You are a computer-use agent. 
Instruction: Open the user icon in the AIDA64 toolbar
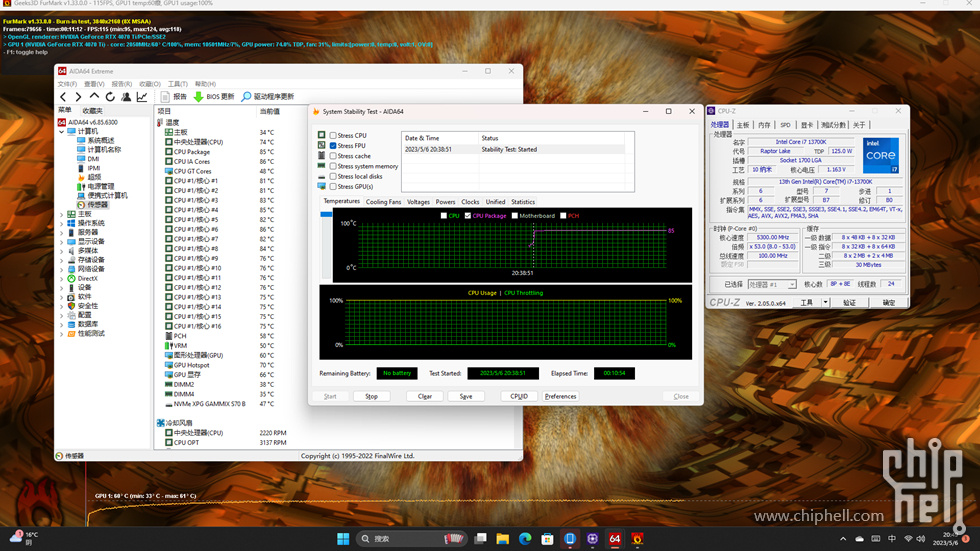tap(126, 97)
